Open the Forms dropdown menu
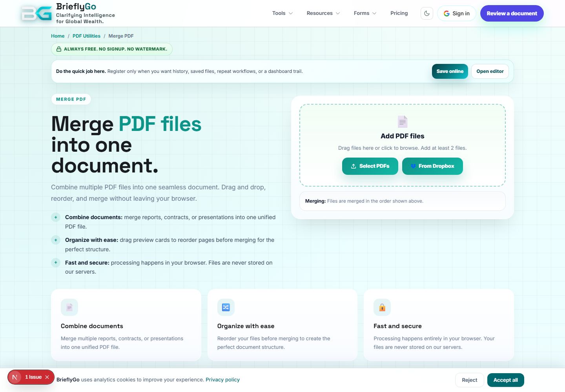The width and height of the screenshot is (565, 392). coord(365,13)
